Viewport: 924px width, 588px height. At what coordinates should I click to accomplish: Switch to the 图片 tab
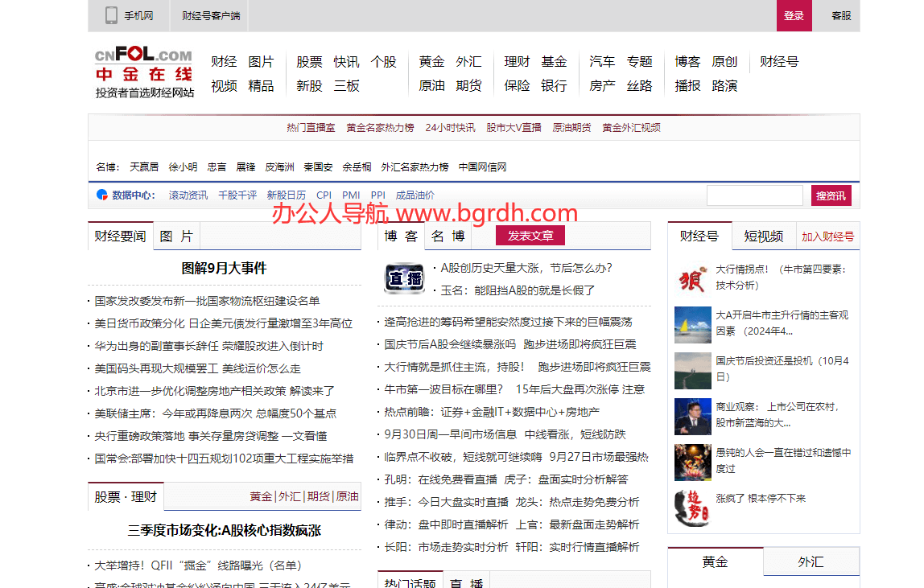(175, 235)
